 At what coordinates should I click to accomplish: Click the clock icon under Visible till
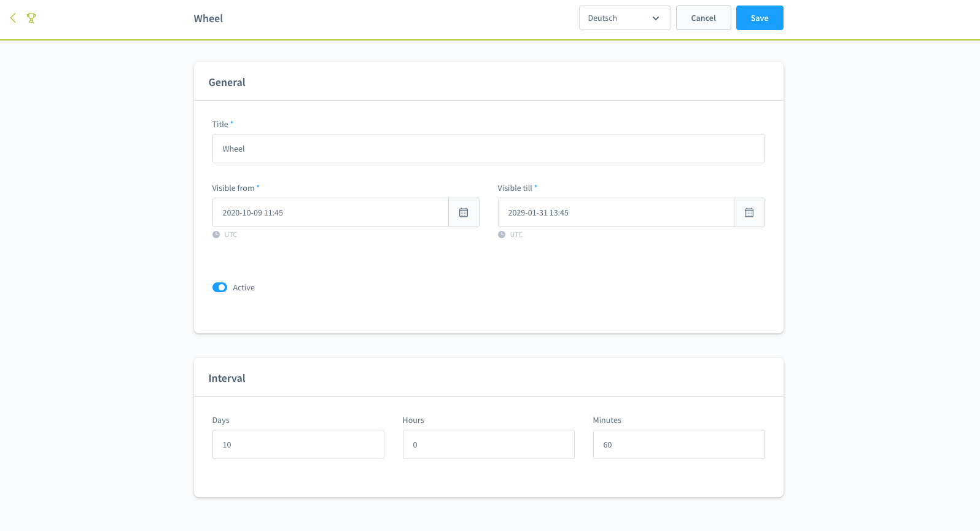click(x=502, y=234)
